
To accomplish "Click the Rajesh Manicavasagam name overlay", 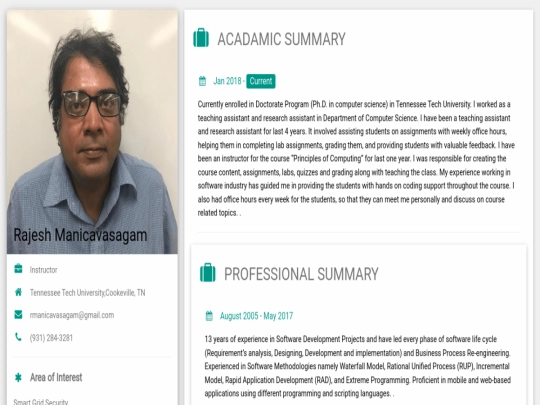I will click(80, 236).
